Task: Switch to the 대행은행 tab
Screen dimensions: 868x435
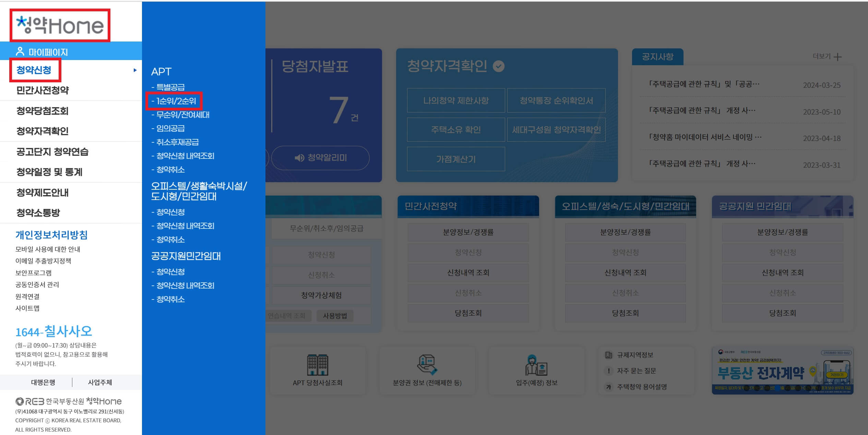Action: [x=44, y=382]
